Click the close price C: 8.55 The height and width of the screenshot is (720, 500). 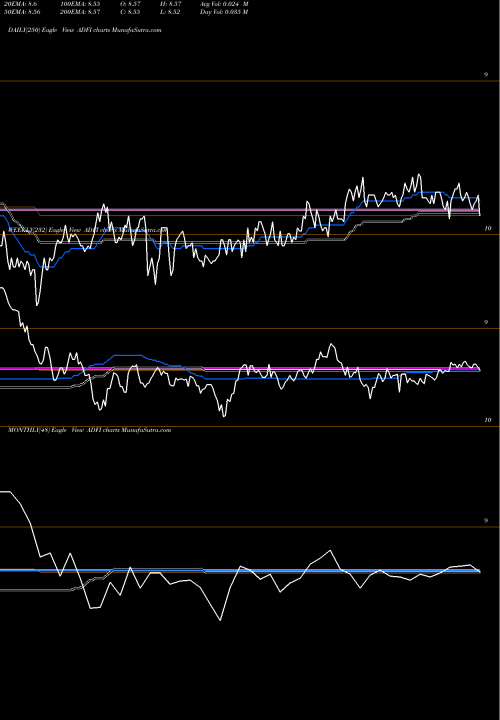click(x=130, y=12)
